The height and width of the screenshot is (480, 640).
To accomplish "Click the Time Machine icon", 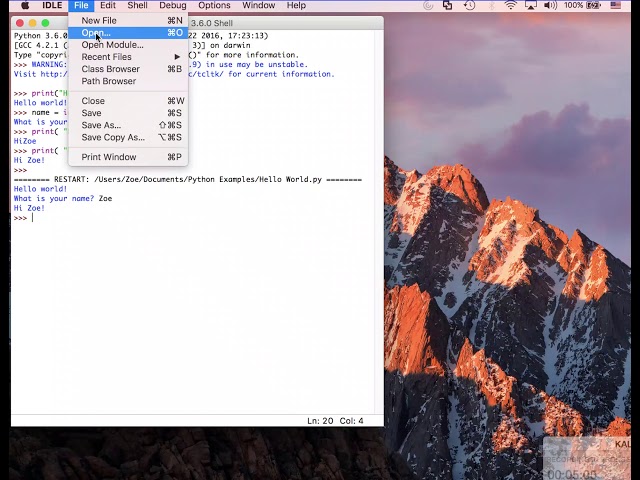I will coord(469,5).
